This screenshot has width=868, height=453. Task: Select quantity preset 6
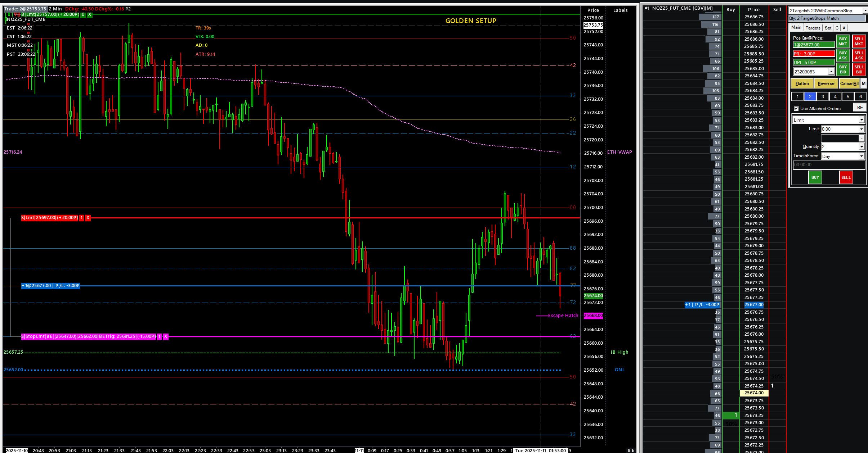(x=860, y=96)
